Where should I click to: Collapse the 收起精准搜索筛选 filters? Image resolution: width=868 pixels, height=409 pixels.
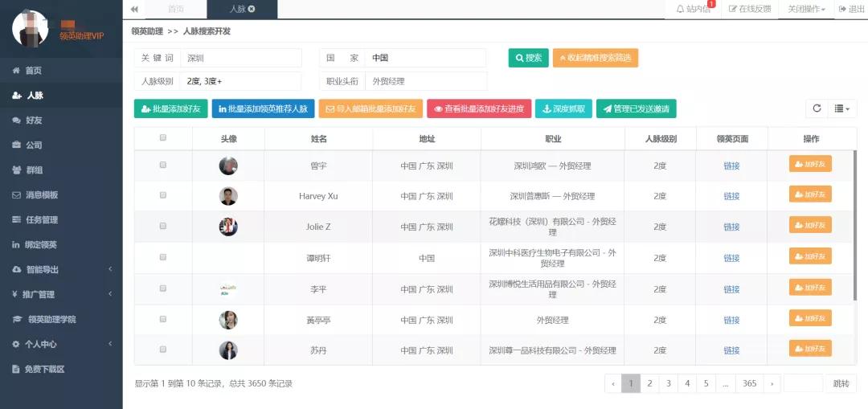(596, 58)
